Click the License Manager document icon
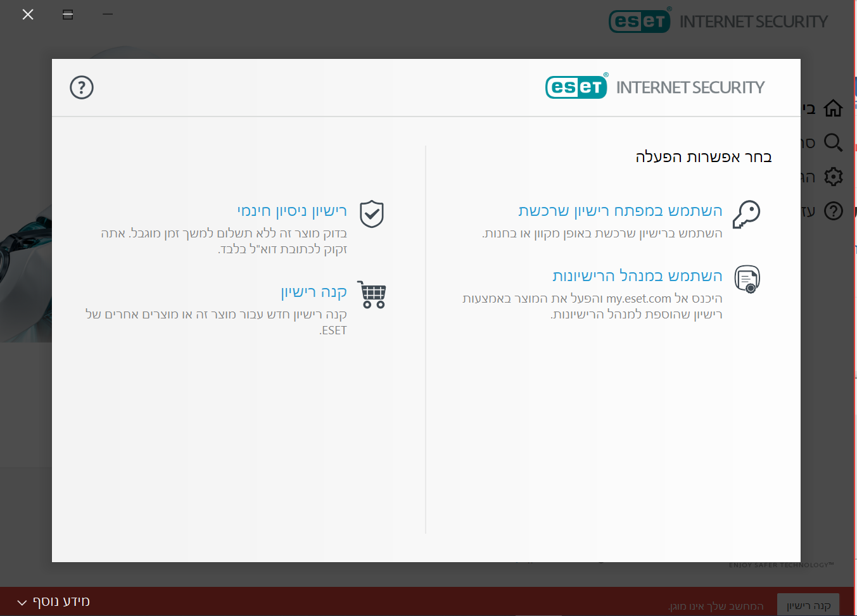857x616 pixels. pyautogui.click(x=747, y=279)
